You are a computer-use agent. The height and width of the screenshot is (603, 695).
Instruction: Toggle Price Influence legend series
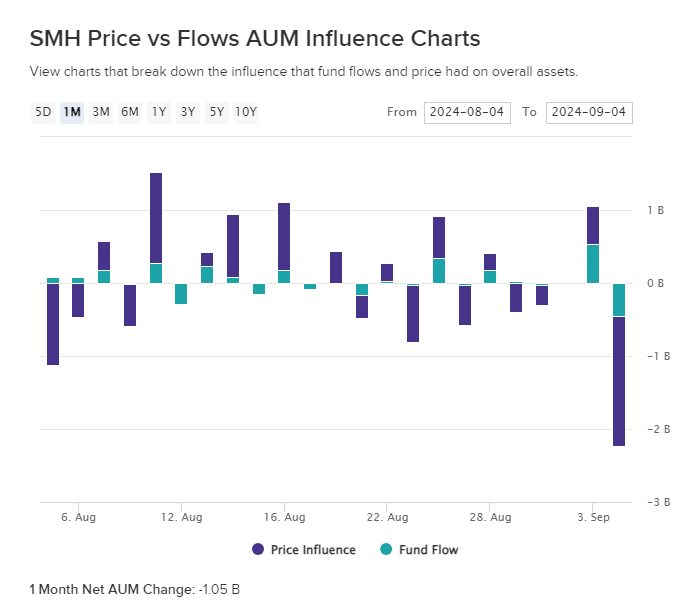[x=312, y=549]
